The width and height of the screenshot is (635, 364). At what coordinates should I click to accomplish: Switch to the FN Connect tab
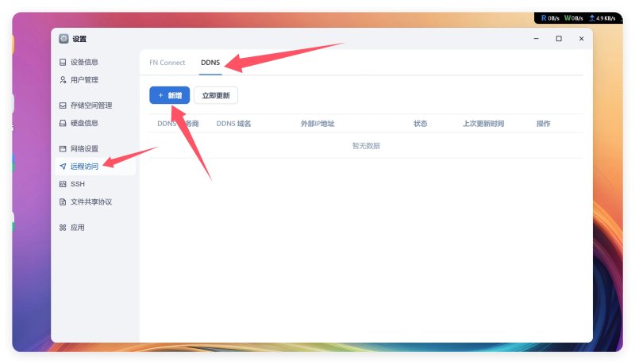[x=167, y=63]
